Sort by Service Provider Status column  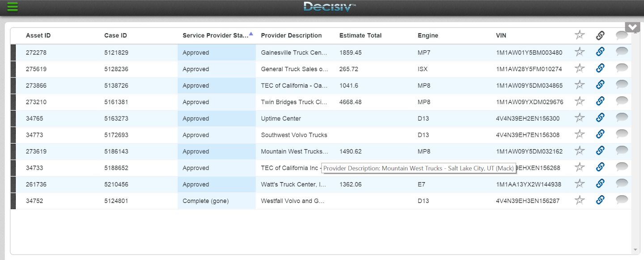pos(215,36)
